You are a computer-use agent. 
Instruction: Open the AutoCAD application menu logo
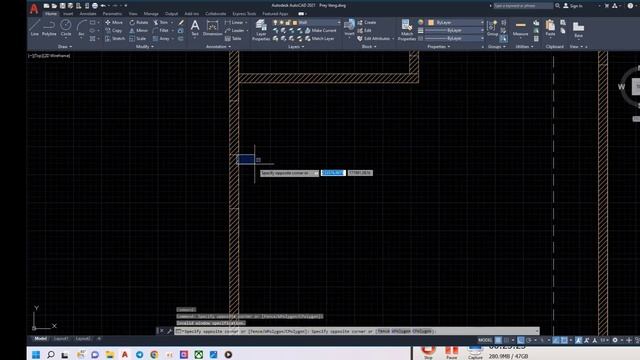(x=34, y=9)
